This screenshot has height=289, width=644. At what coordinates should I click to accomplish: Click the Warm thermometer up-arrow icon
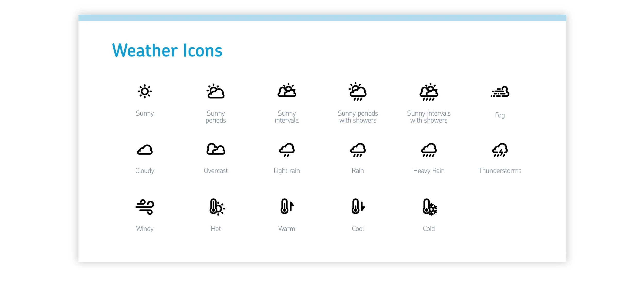pos(287,206)
